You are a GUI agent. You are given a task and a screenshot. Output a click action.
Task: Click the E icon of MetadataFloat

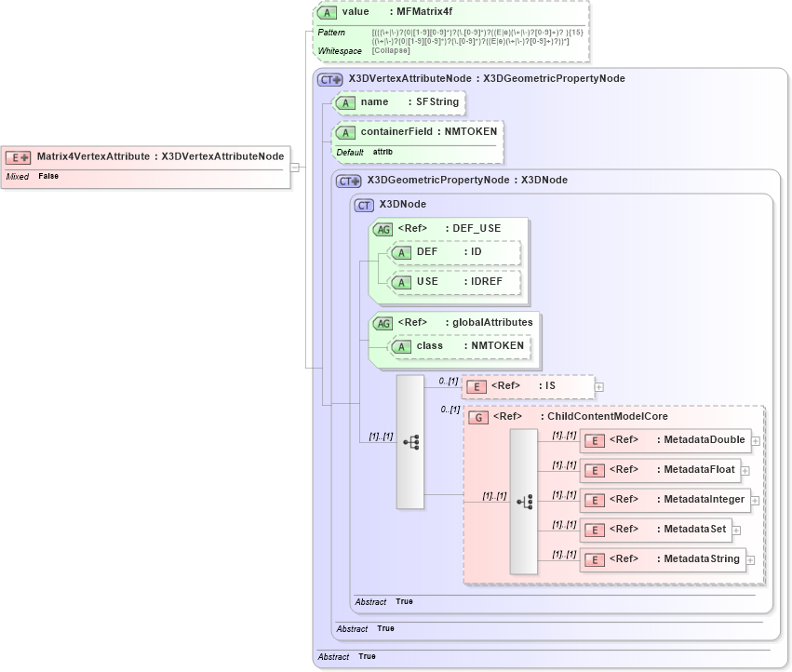tap(595, 471)
